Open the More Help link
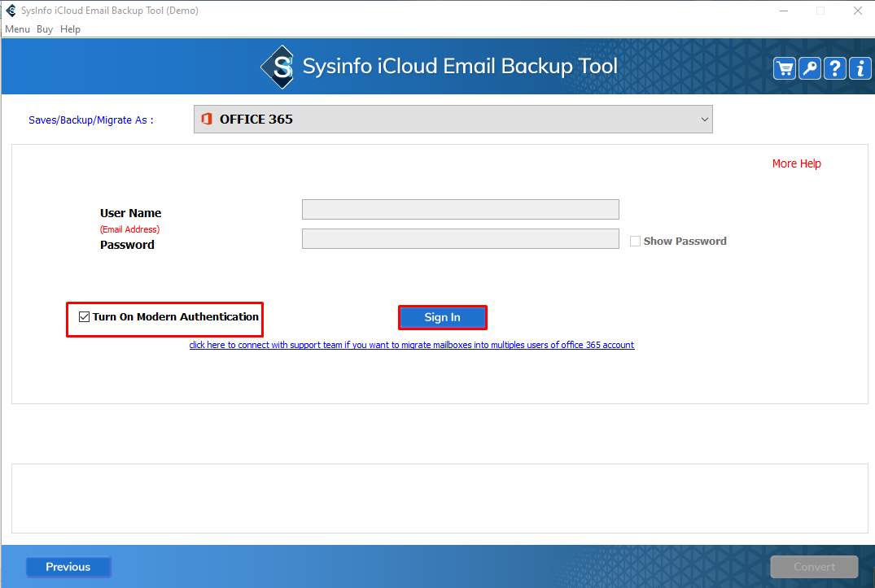 [x=796, y=163]
